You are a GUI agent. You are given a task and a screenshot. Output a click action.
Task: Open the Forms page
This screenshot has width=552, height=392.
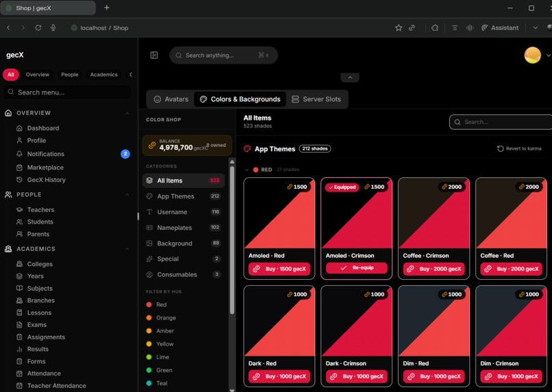click(x=36, y=361)
